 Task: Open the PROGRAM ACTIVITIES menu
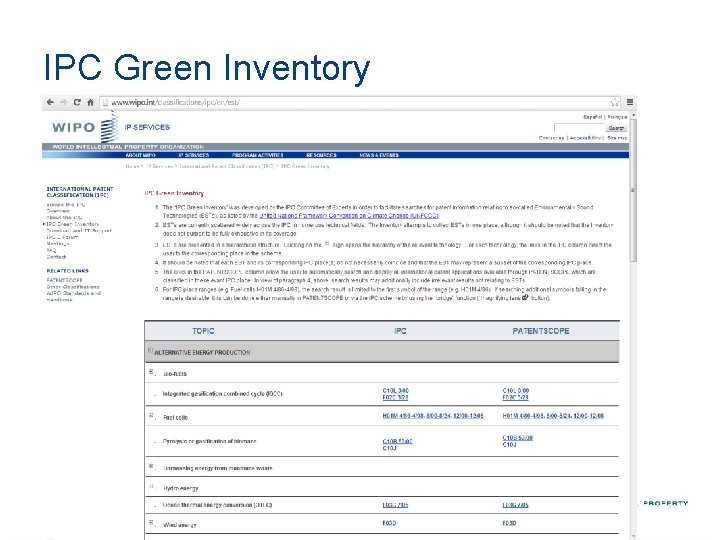click(258, 155)
